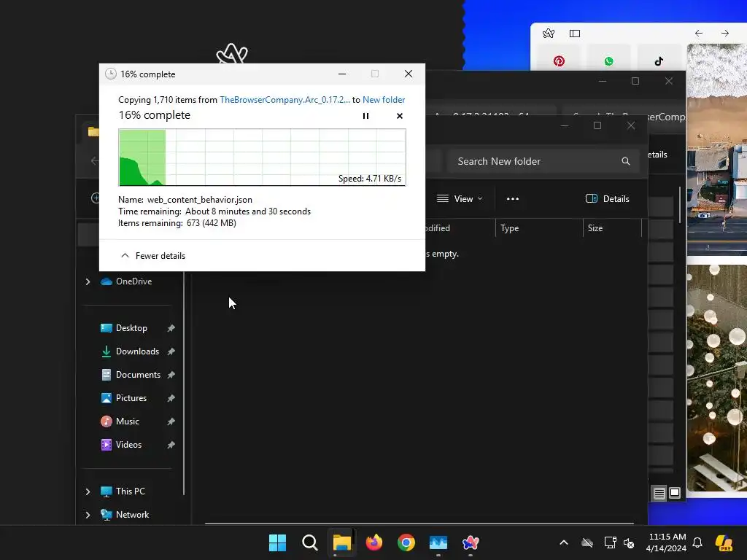Viewport: 747px width, 560px height.
Task: Click the pin icon beside Documents
Action: tap(171, 375)
